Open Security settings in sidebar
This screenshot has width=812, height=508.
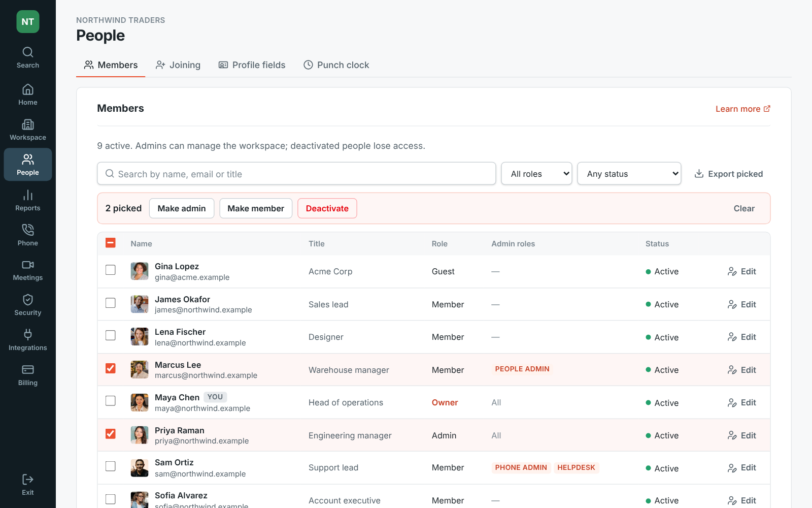point(28,305)
